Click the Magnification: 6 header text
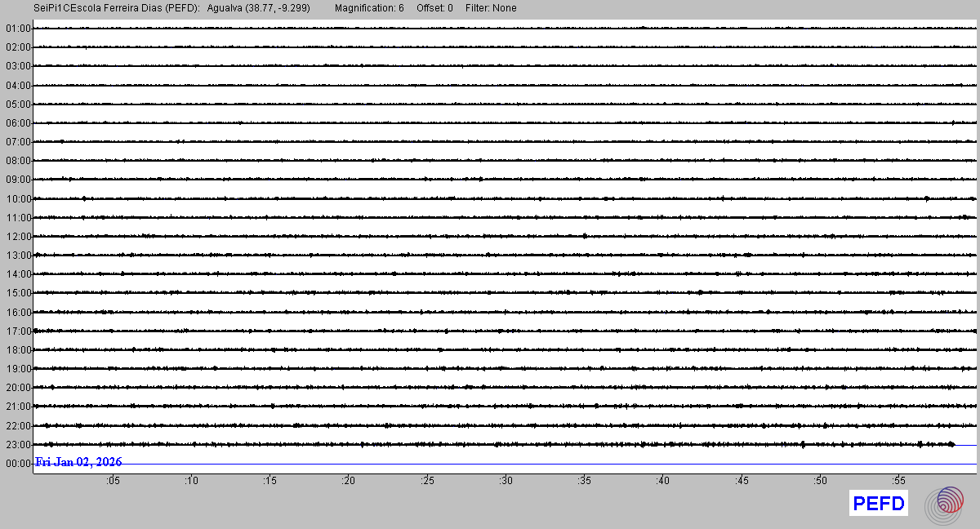980x529 pixels. [369, 8]
